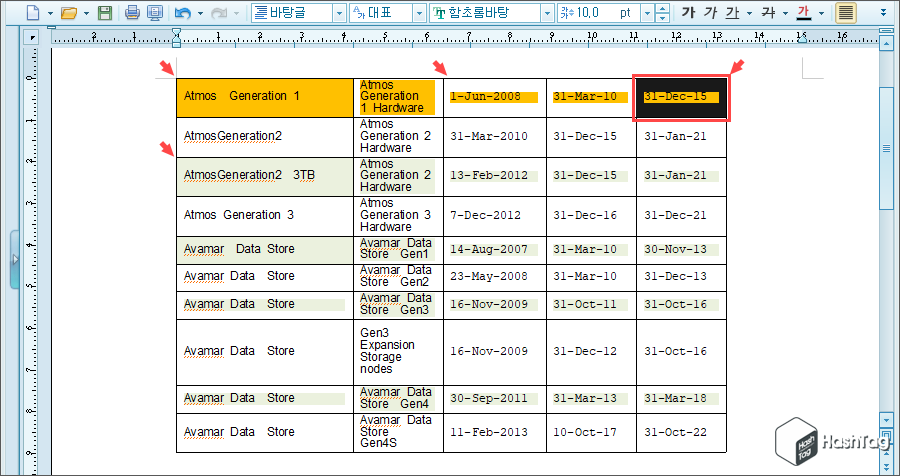Undo the last action
This screenshot has height=476, width=900.
(x=183, y=13)
